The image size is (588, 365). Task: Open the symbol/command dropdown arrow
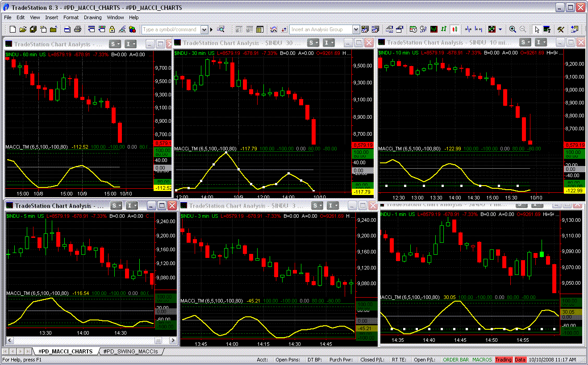pos(204,29)
